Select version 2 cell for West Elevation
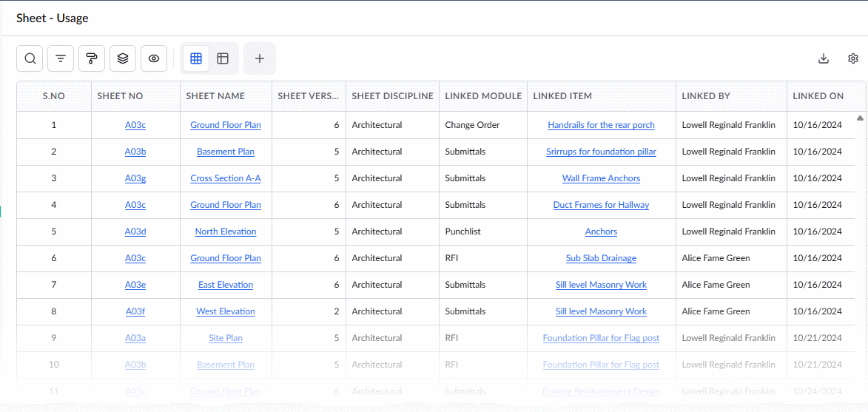This screenshot has height=412, width=868. point(309,311)
